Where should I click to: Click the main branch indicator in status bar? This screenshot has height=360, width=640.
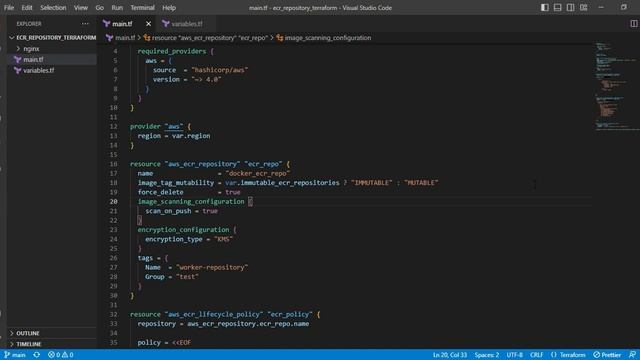pos(15,355)
